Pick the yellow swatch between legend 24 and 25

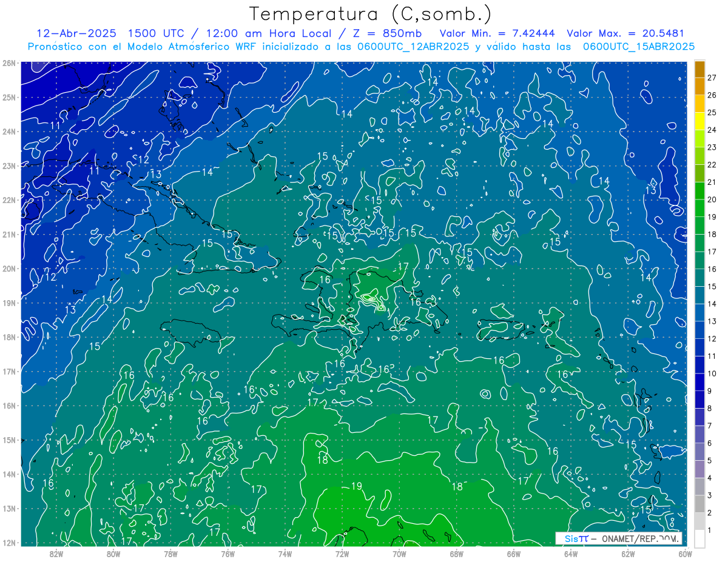tap(700, 121)
